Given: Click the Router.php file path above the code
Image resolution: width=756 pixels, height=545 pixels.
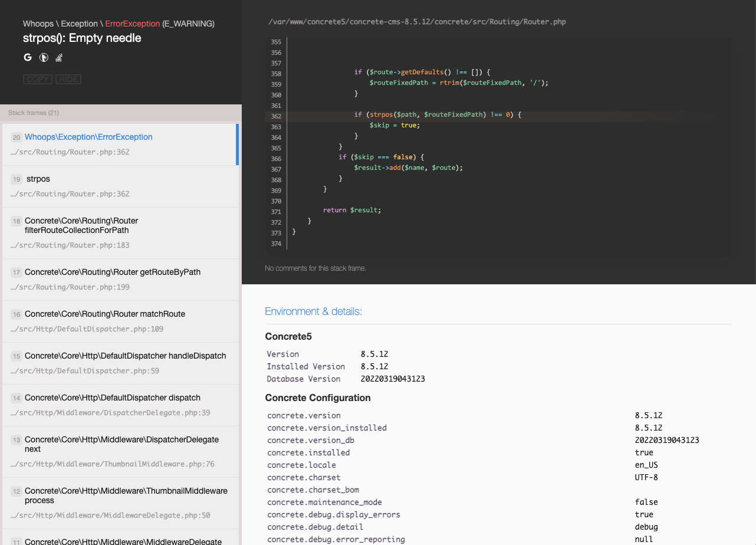Looking at the screenshot, I should coord(417,22).
